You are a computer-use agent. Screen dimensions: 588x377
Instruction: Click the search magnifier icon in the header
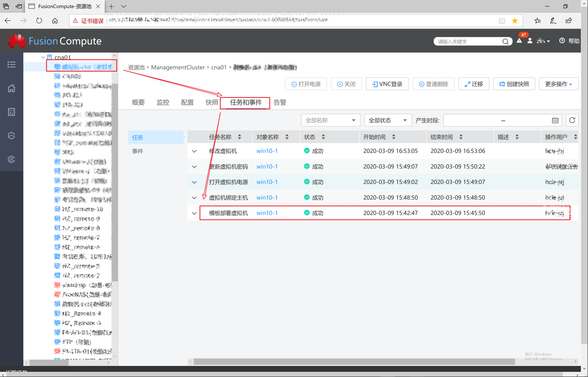(x=505, y=42)
